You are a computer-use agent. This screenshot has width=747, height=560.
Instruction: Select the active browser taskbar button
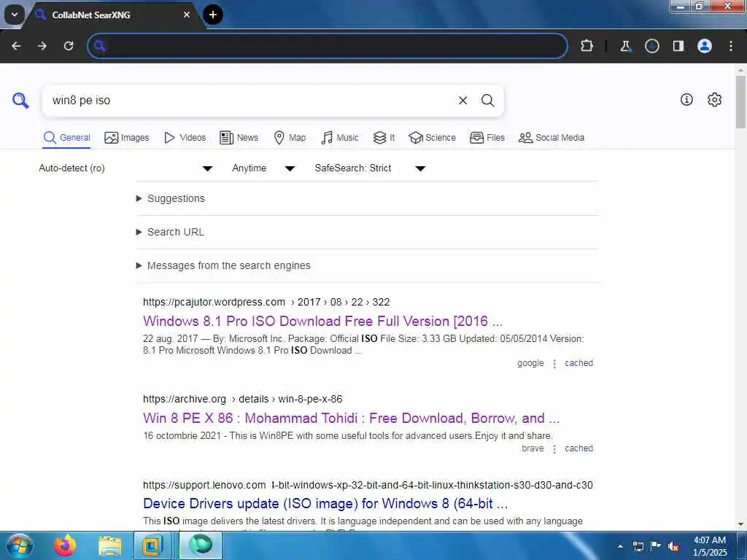pyautogui.click(x=201, y=545)
